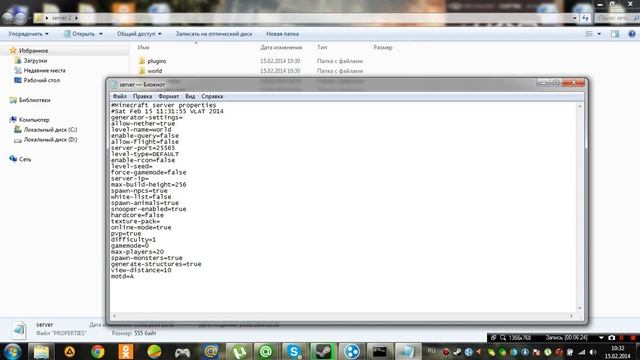Open the Вид menu in Notepad
The image size is (640, 360).
pyautogui.click(x=190, y=96)
